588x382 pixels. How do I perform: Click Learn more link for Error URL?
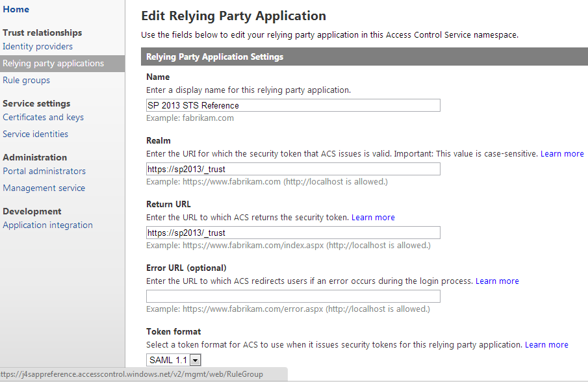(x=497, y=281)
